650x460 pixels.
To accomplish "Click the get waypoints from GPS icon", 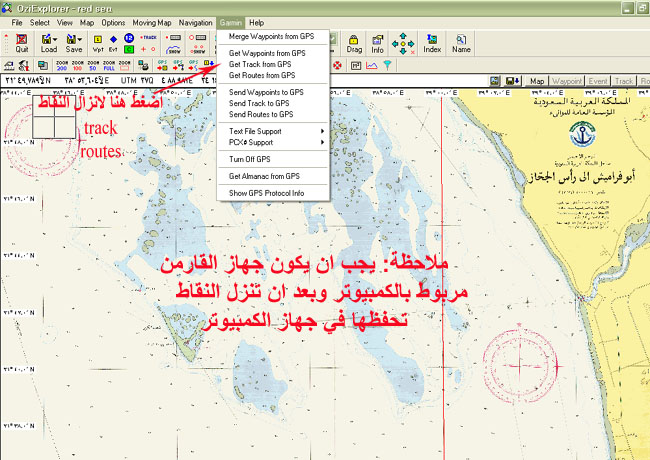I will pyautogui.click(x=209, y=64).
